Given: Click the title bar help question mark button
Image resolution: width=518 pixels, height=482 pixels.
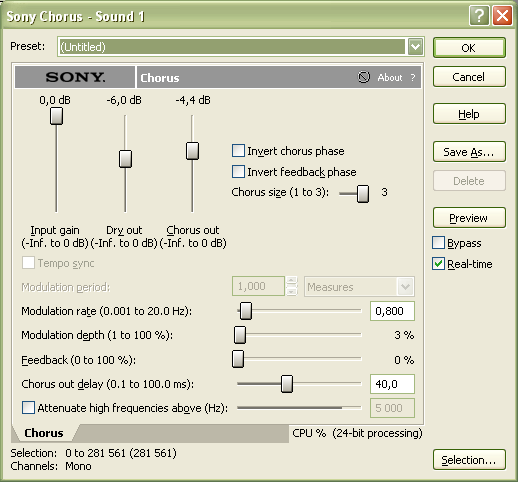Looking at the screenshot, I should pos(479,16).
